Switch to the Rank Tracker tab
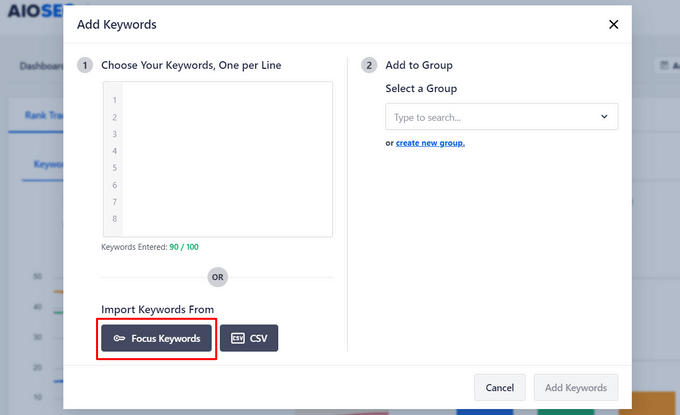 38,116
